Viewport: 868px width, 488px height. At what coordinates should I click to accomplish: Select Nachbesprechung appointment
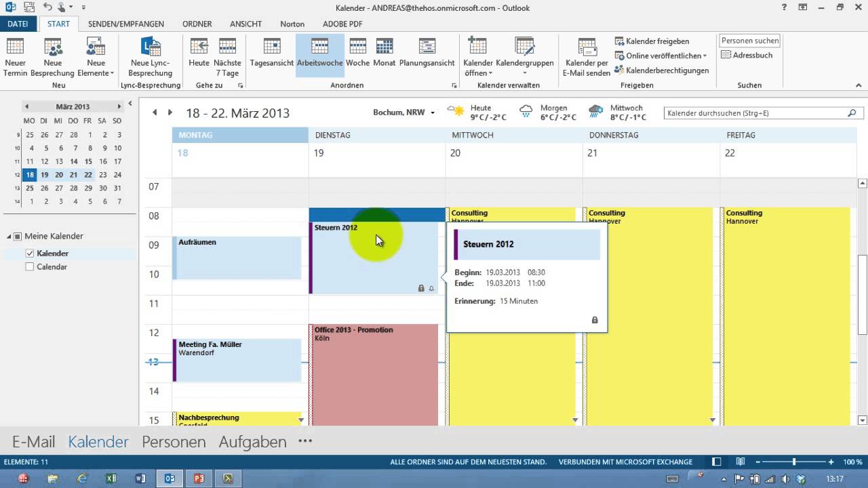pos(237,419)
